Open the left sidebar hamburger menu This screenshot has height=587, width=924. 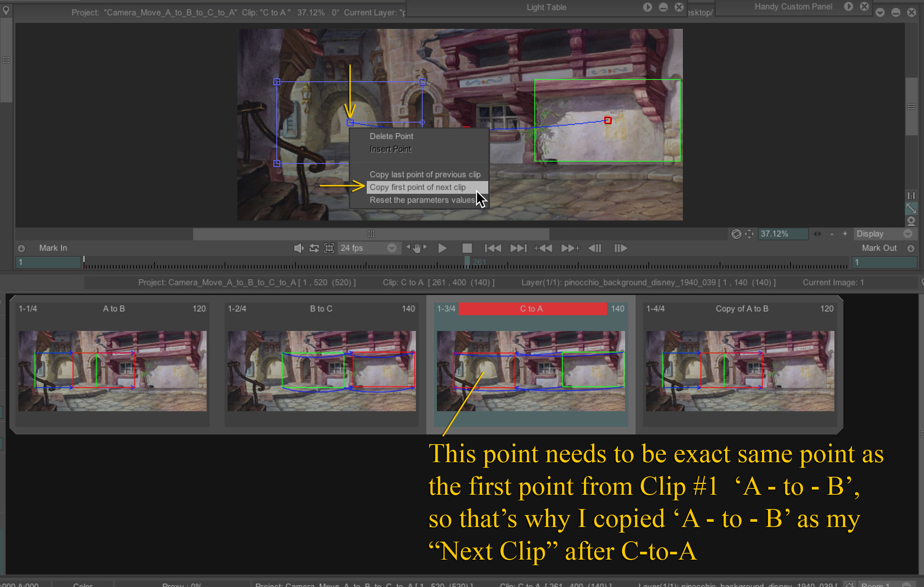coord(6,60)
